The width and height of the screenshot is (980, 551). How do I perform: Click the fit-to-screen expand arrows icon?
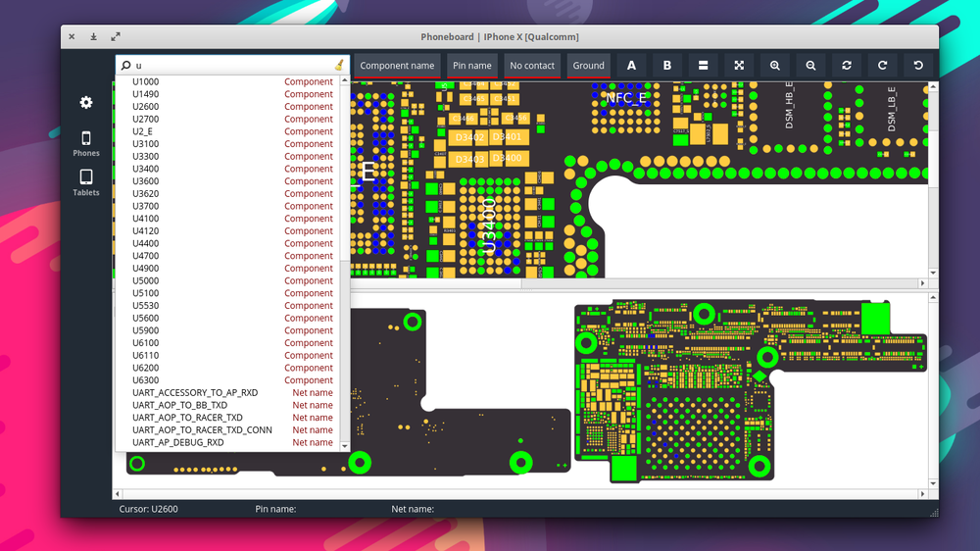pos(739,66)
